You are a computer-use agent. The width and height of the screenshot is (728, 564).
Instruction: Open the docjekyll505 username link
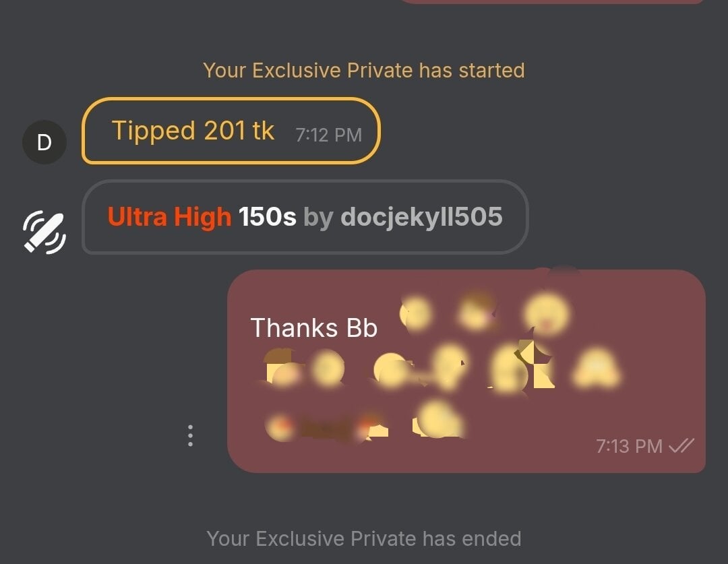pyautogui.click(x=421, y=217)
